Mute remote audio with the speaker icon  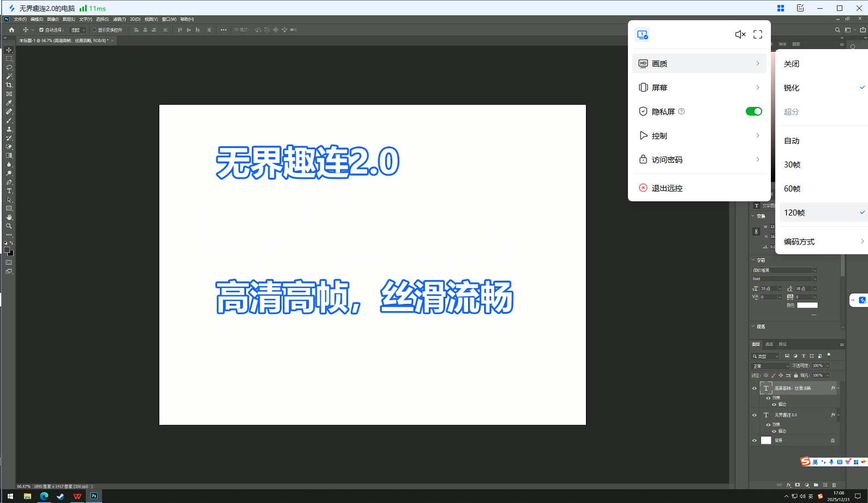coord(740,34)
